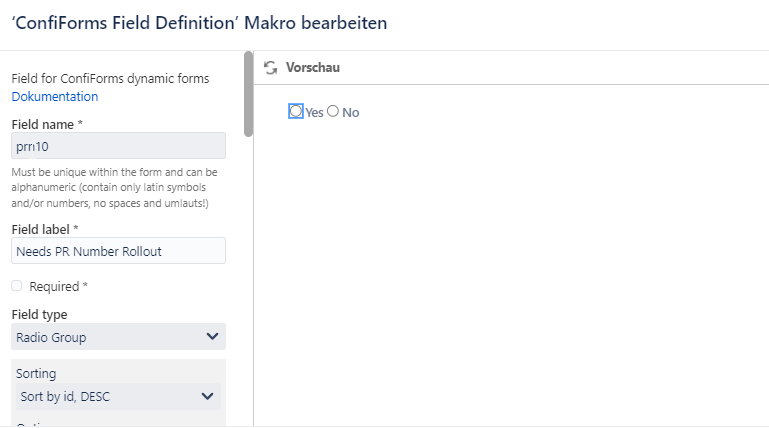The width and height of the screenshot is (769, 428).
Task: Refresh the Vorschau preview with the reload icon
Action: 270,68
